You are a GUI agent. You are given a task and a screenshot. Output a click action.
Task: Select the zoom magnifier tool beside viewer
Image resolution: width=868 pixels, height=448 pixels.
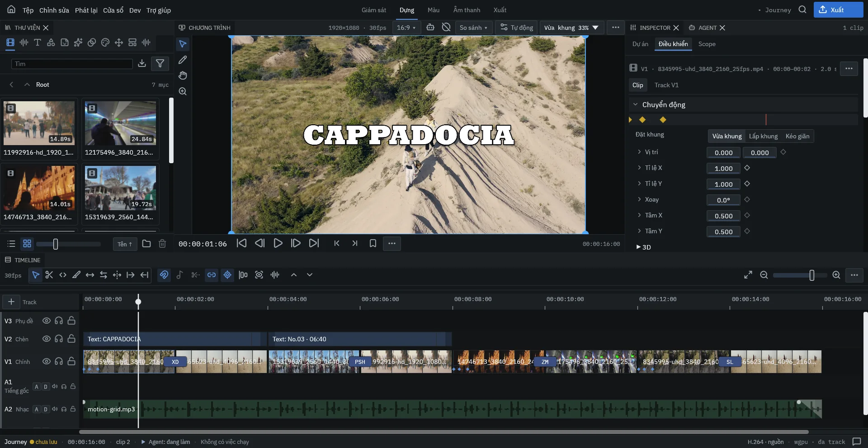point(183,91)
